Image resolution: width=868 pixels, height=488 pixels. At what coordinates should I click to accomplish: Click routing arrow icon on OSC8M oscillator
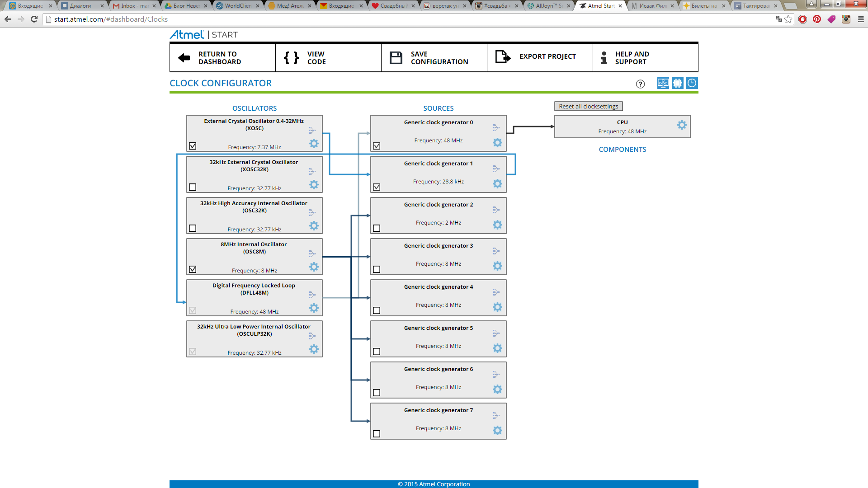tap(312, 253)
